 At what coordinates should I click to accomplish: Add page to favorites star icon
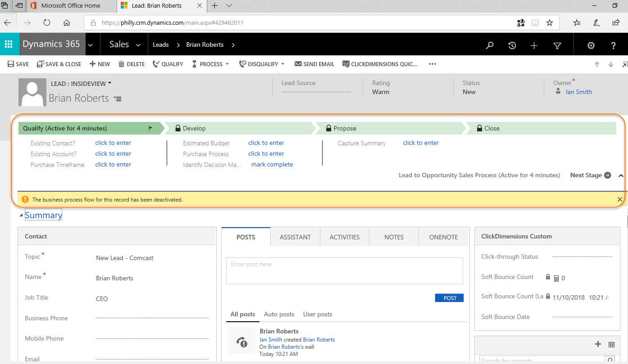pos(550,22)
